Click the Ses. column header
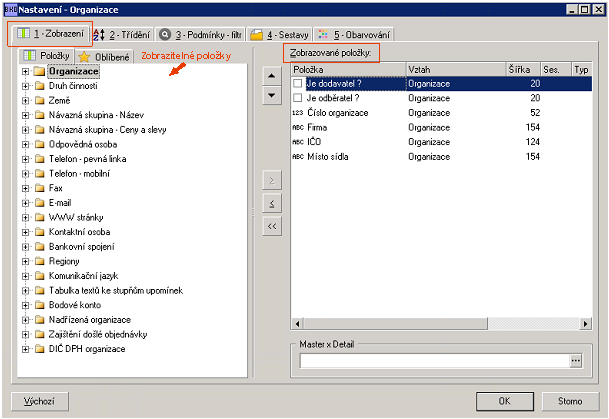Image resolution: width=609 pixels, height=419 pixels. point(556,70)
